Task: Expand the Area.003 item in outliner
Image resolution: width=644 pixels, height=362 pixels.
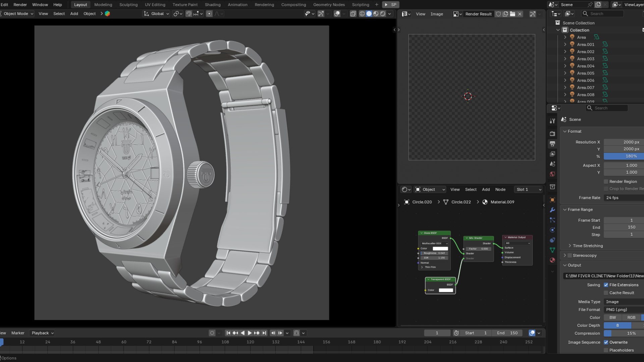Action: (x=565, y=59)
